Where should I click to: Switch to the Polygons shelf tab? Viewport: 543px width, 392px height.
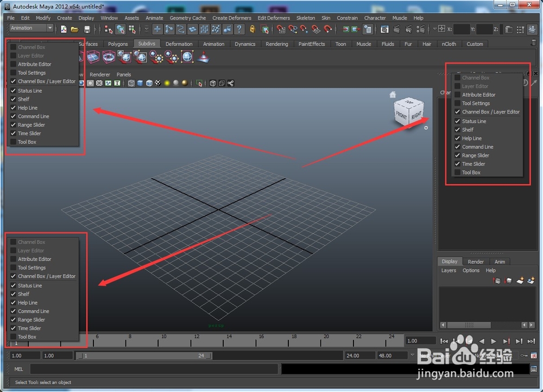coord(118,44)
